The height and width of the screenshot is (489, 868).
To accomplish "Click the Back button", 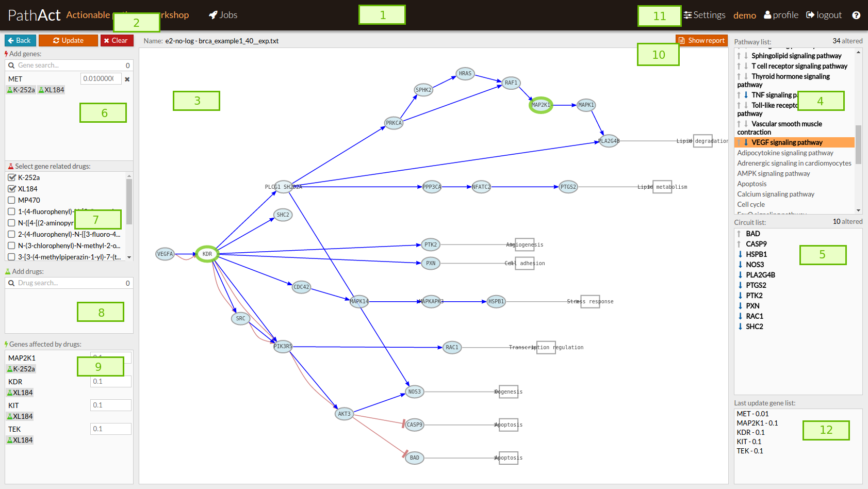I will (20, 40).
